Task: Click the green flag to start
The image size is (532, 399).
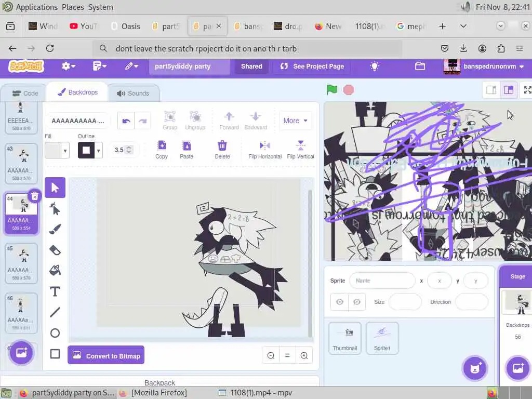Action: (332, 90)
